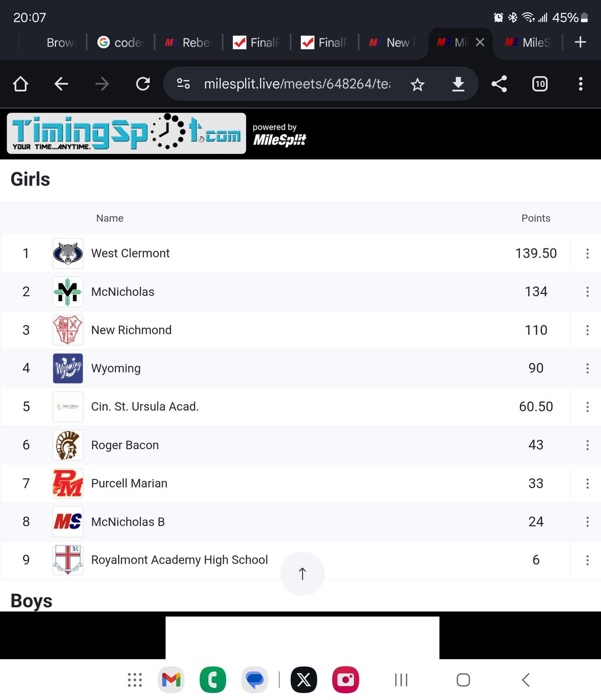This screenshot has height=700, width=601.
Task: Open site settings icon in address bar
Action: (x=184, y=85)
